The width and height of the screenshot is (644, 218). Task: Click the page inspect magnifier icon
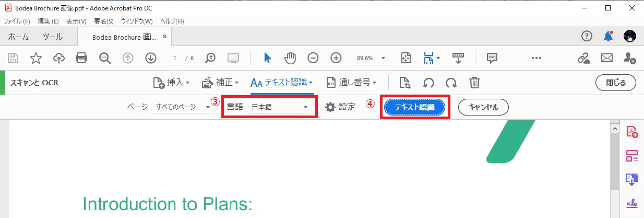click(404, 83)
